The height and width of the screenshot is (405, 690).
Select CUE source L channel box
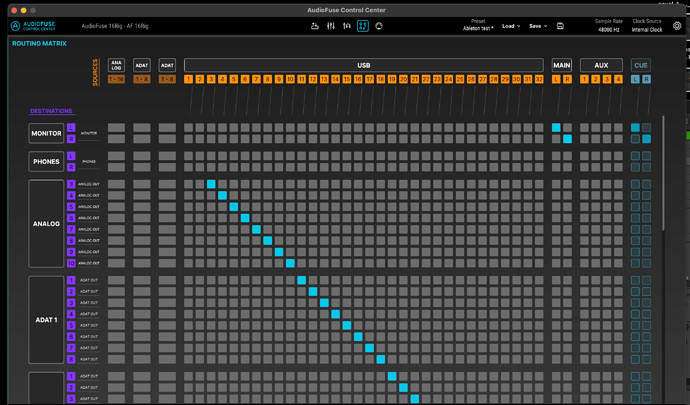[635, 79]
